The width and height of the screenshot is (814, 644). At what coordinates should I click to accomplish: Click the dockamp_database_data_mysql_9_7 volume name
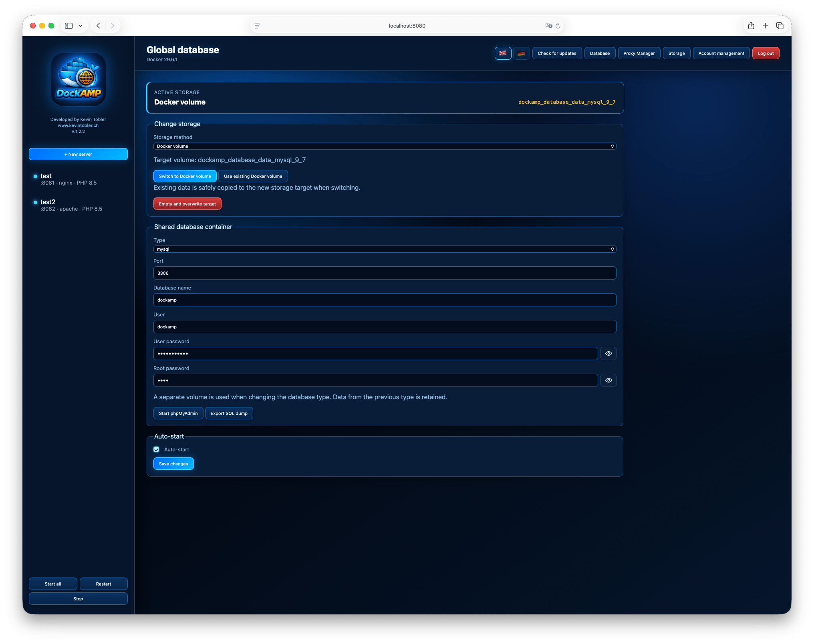(567, 102)
